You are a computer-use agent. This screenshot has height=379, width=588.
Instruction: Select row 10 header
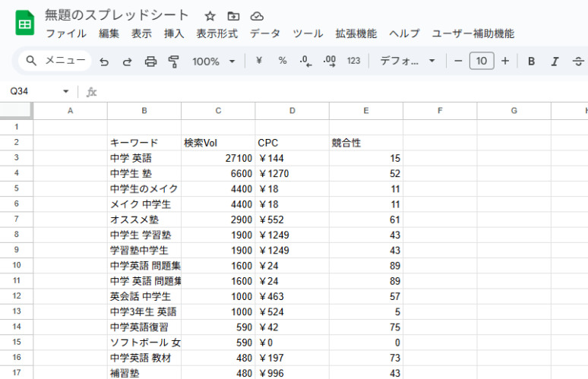click(16, 265)
